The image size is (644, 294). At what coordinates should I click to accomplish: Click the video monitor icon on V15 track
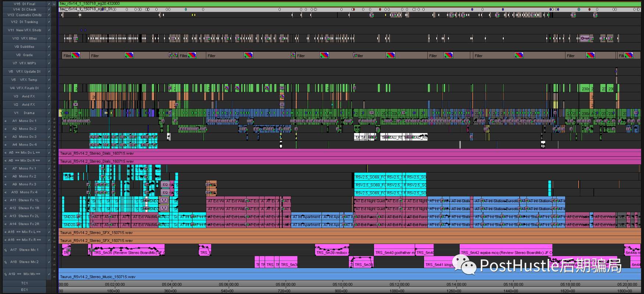(x=54, y=4)
